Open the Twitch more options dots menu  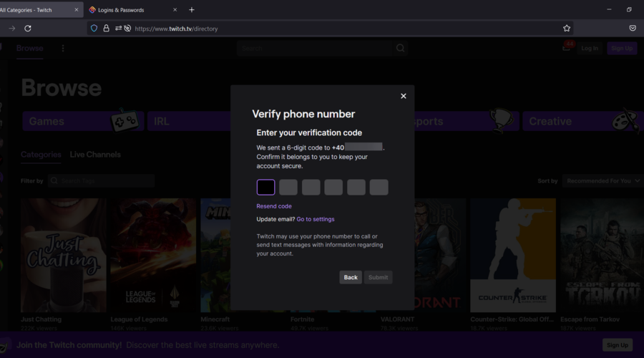point(63,48)
